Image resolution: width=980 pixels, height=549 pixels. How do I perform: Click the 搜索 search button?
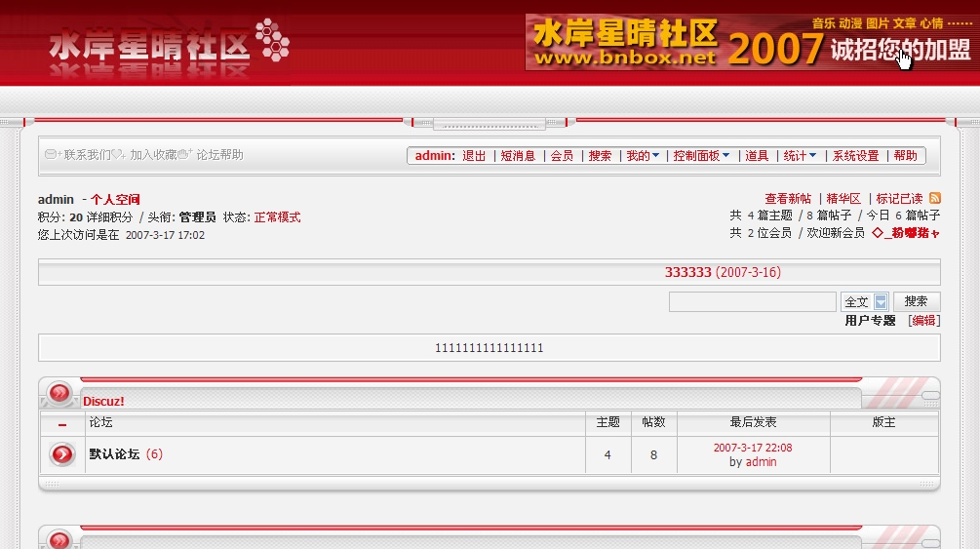[x=917, y=301]
